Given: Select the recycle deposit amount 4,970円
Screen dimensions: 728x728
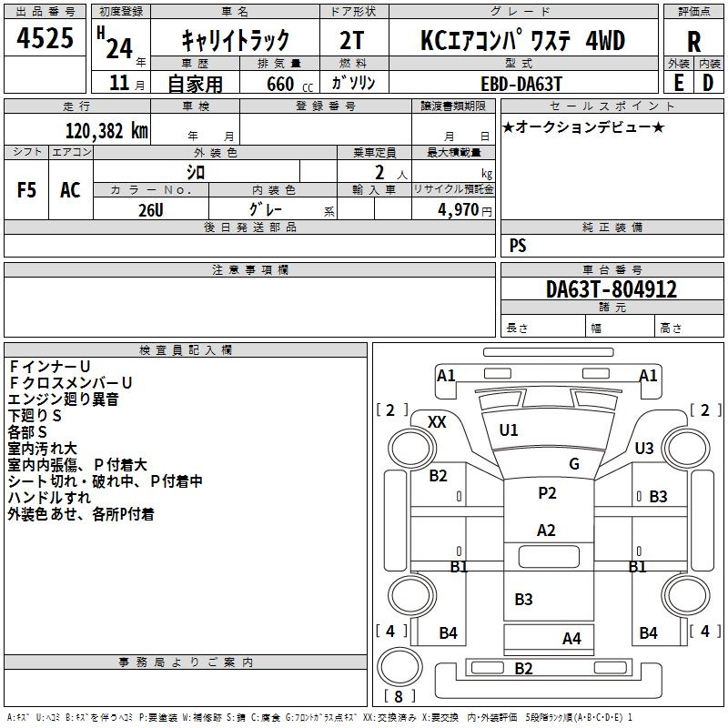Looking at the screenshot, I should click(464, 210).
